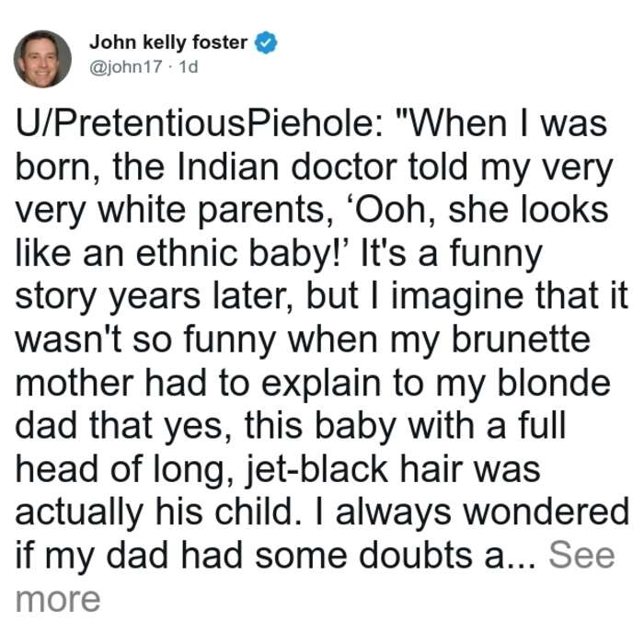Image resolution: width=644 pixels, height=644 pixels.
Task: Click the line starting 'wasn't so funny'
Action: point(303,340)
